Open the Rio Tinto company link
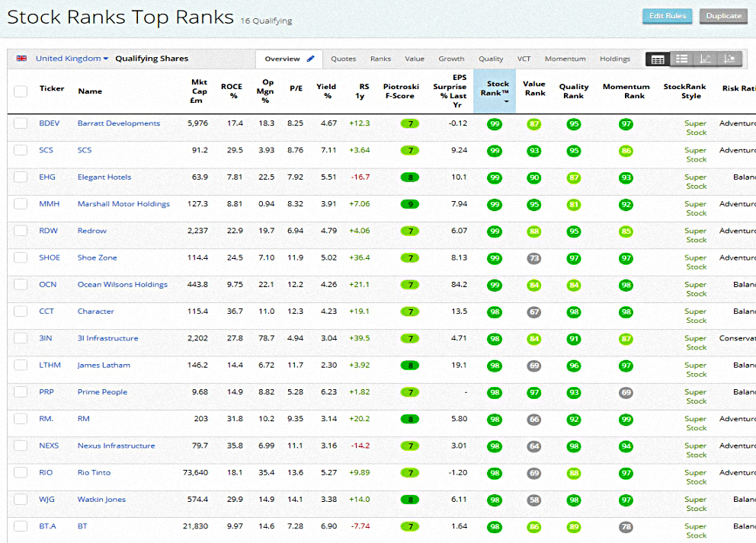This screenshot has width=756, height=543. [x=94, y=473]
